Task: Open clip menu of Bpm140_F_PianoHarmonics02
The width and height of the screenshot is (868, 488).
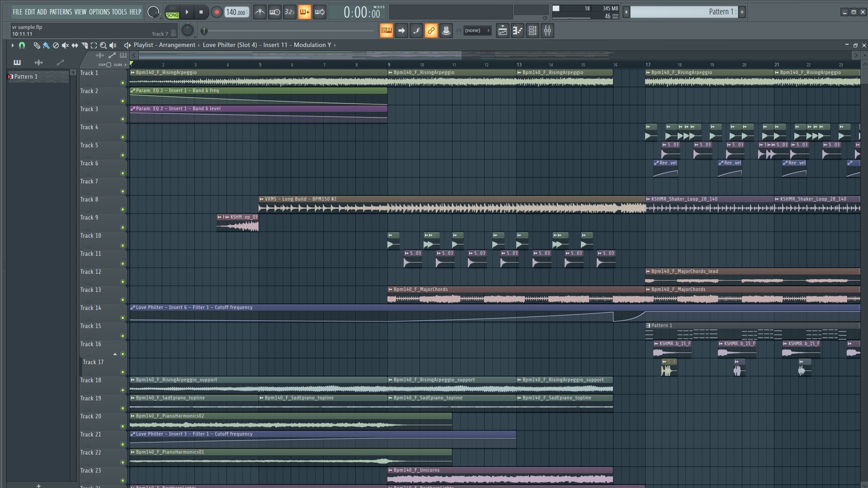Action: coord(132,416)
